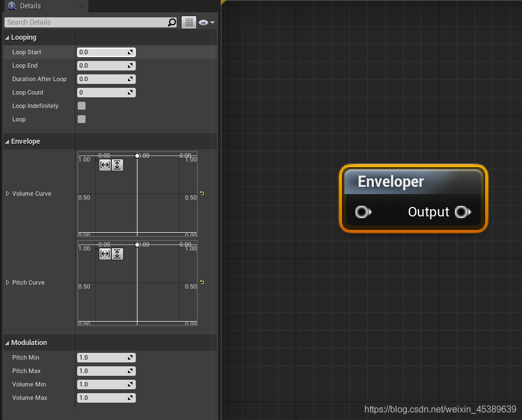This screenshot has height=420, width=522.
Task: Collapse the Envelope section
Action: (7, 141)
